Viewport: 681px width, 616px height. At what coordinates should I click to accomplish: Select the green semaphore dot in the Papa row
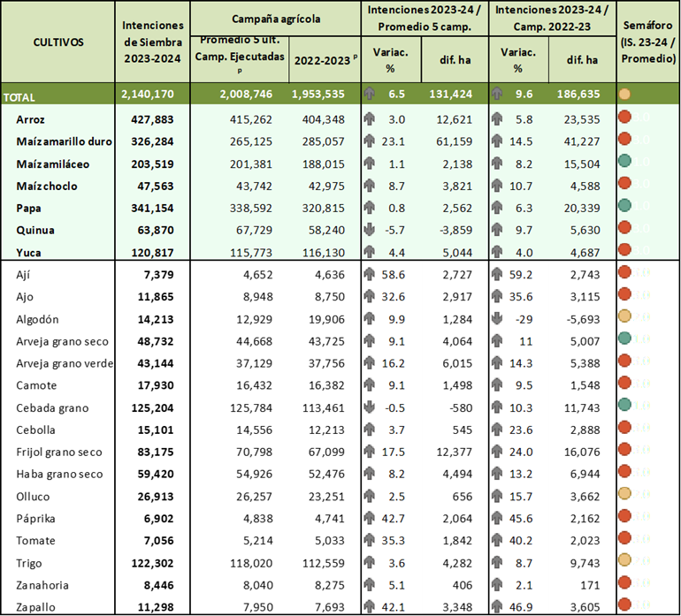pyautogui.click(x=624, y=206)
